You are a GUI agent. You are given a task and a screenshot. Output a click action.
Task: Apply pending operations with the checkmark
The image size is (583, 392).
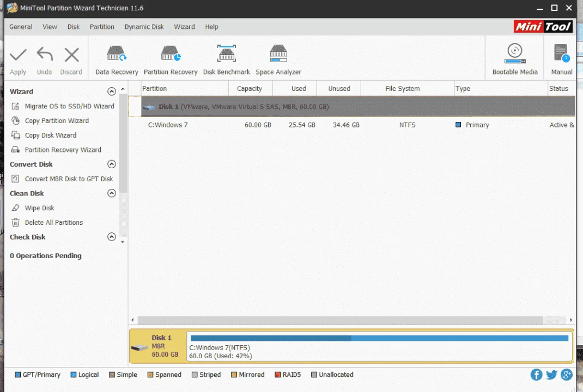click(x=18, y=60)
